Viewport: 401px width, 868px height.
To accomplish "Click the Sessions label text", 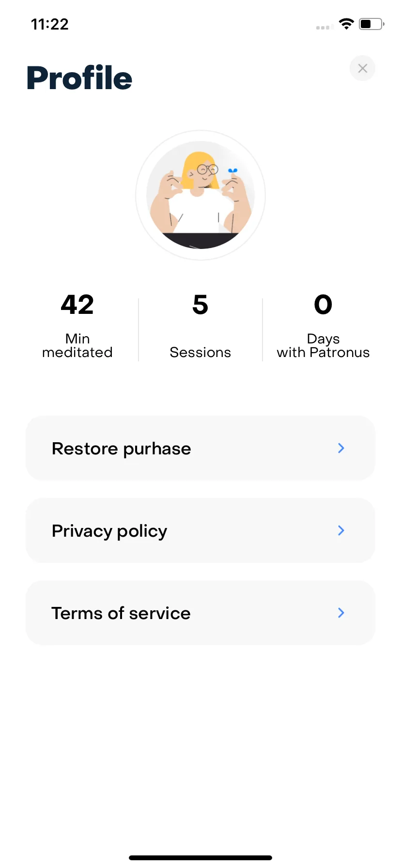I will pos(200,352).
